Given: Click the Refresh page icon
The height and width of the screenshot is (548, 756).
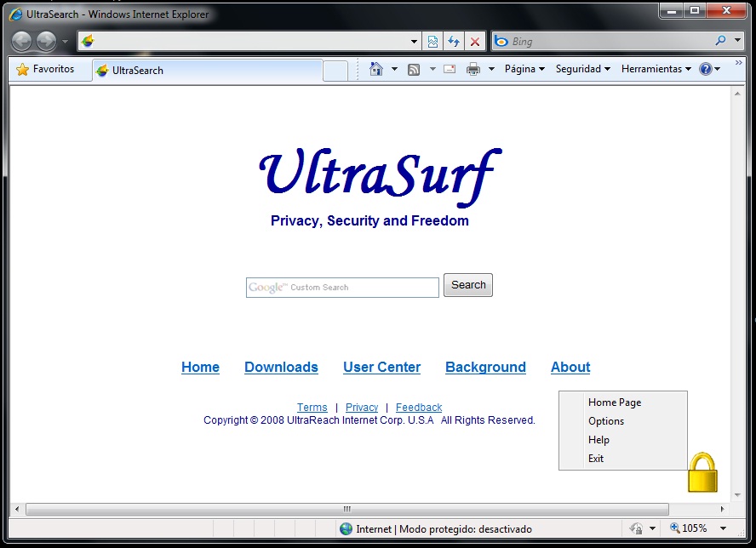Looking at the screenshot, I should [x=454, y=42].
